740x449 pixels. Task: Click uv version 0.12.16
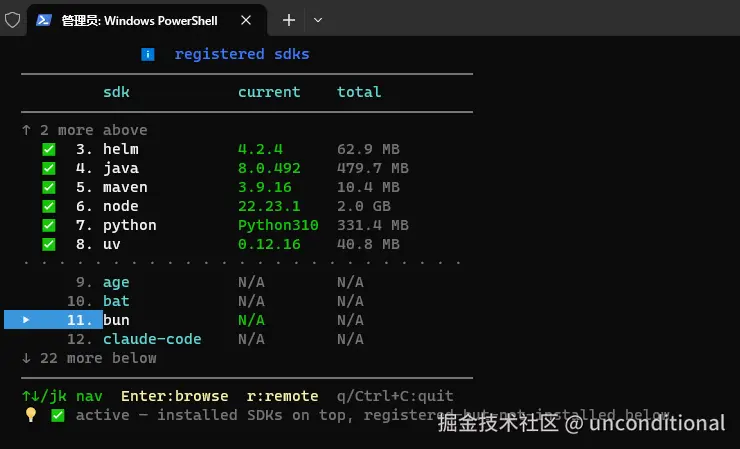(x=269, y=244)
